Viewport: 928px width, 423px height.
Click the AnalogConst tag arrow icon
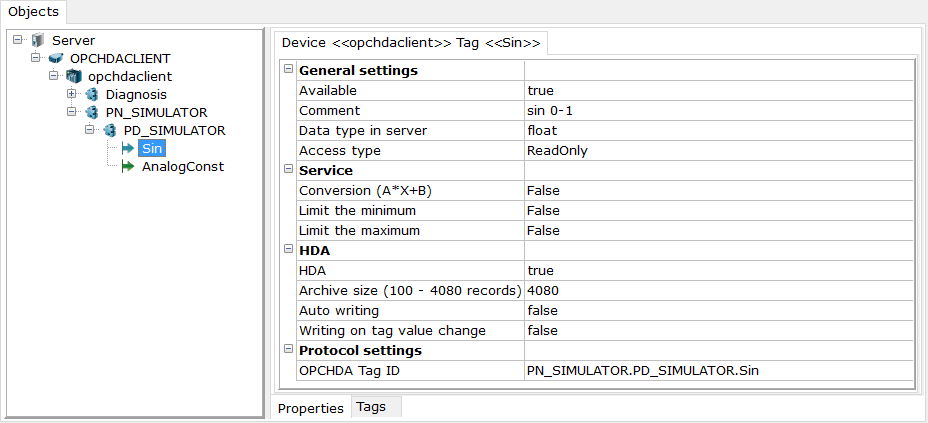pos(128,167)
